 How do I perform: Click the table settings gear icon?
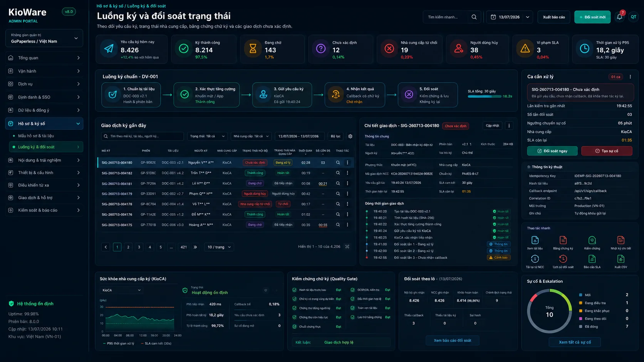(350, 136)
